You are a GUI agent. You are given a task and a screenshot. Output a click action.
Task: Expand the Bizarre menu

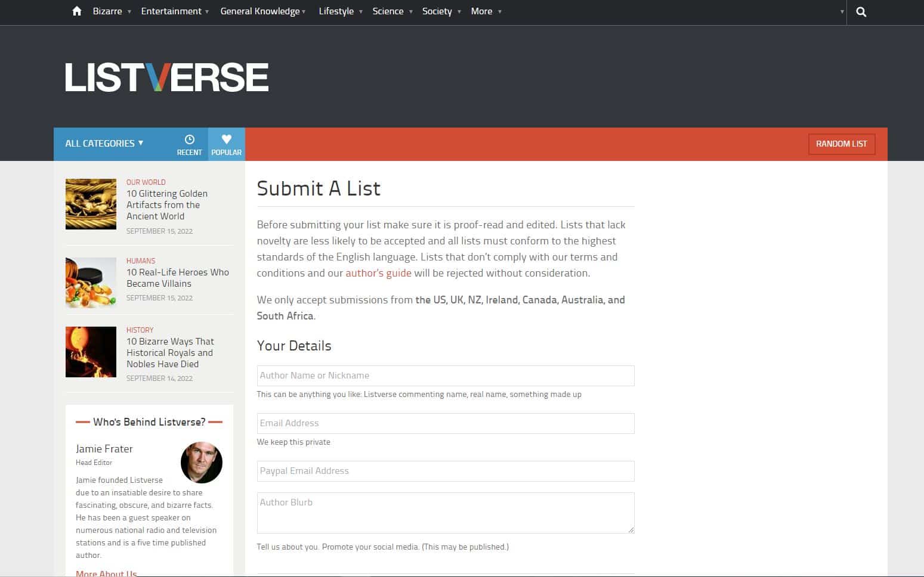[x=112, y=11]
